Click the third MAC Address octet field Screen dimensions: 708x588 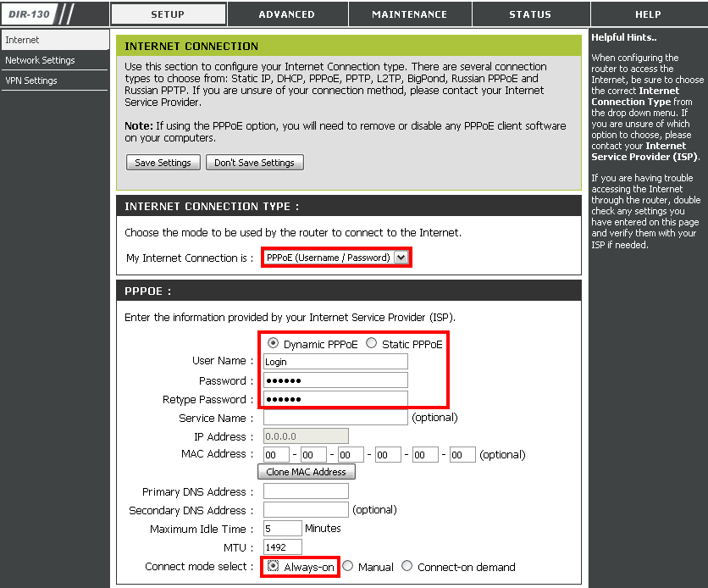click(x=351, y=455)
